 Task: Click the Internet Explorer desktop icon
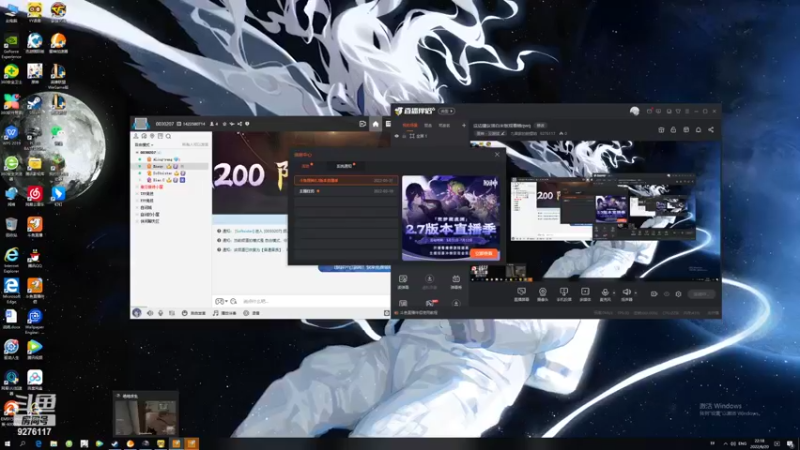(11, 259)
